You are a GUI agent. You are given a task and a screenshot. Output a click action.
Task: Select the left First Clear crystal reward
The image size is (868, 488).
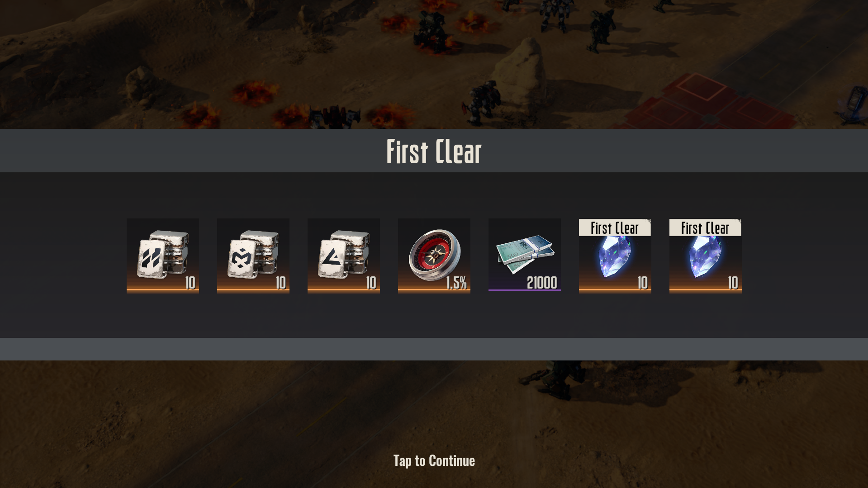615,256
